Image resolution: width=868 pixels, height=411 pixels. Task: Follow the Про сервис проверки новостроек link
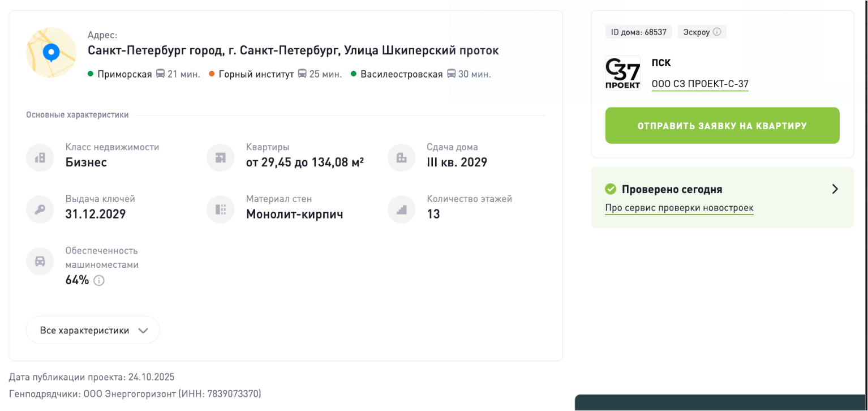(x=679, y=208)
